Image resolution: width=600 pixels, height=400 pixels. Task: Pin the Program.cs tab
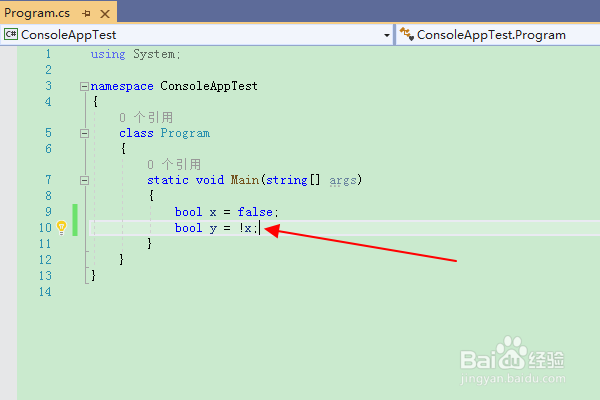tap(86, 14)
